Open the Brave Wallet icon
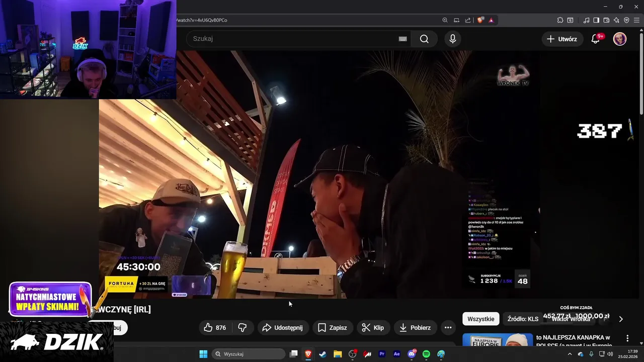The image size is (644, 362). 606,20
